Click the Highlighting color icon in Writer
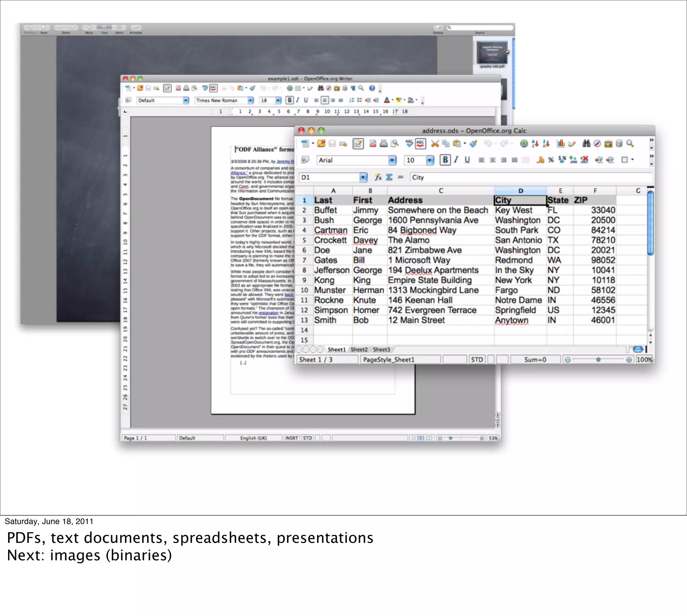687x616 pixels. click(399, 100)
